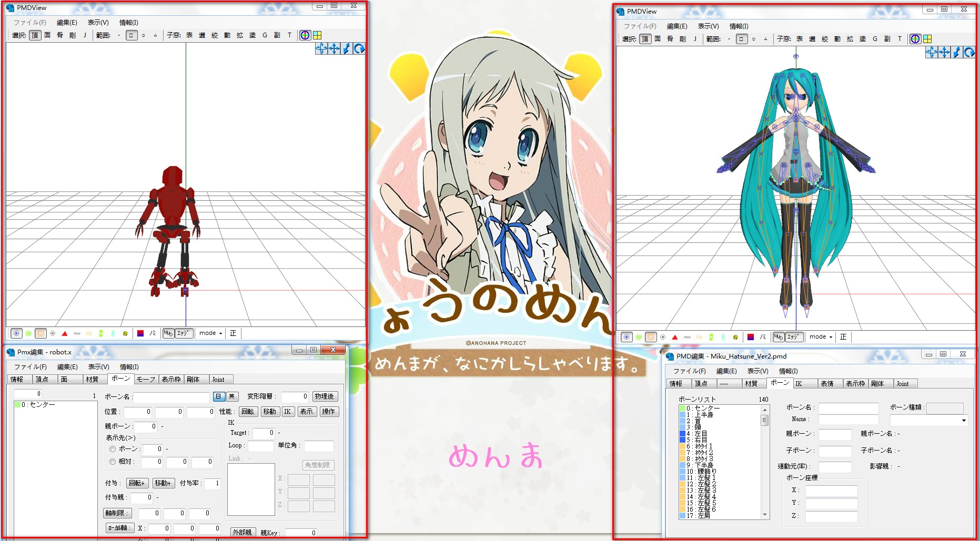
Task: Select the 相対 radio button under 表示先
Action: tap(113, 462)
